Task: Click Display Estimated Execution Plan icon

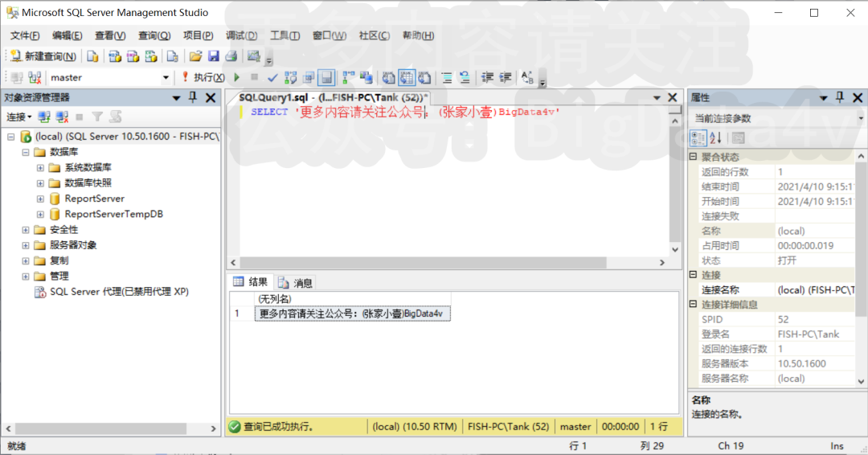Action: click(291, 77)
